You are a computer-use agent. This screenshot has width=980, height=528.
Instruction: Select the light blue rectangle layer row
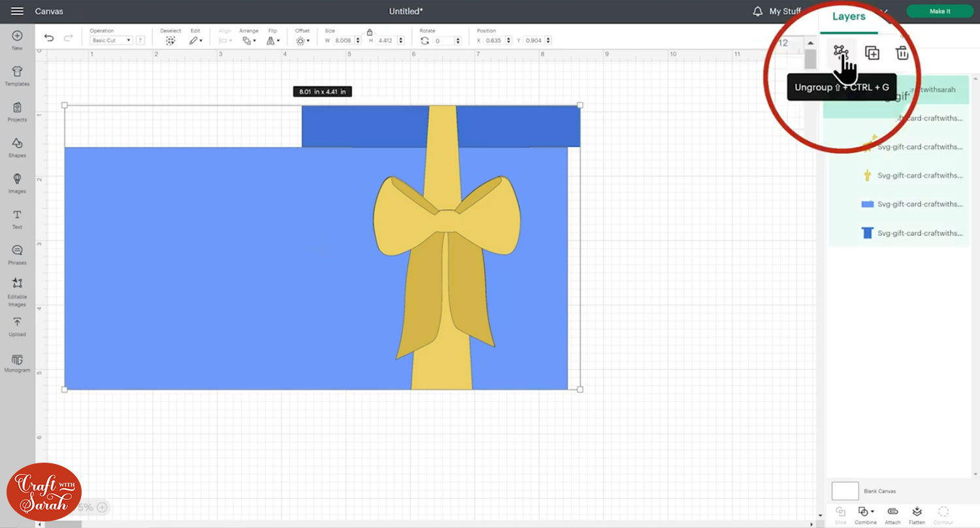click(x=899, y=204)
